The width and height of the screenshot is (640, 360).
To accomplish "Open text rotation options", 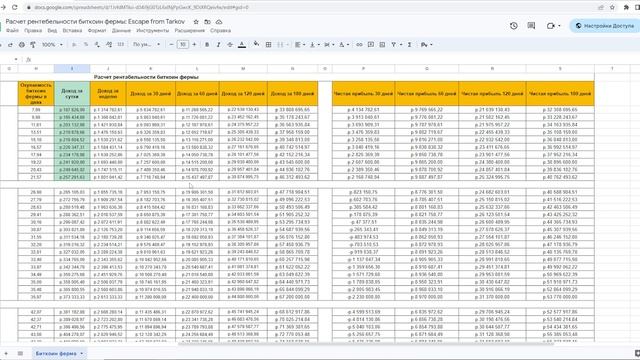I will [344, 44].
